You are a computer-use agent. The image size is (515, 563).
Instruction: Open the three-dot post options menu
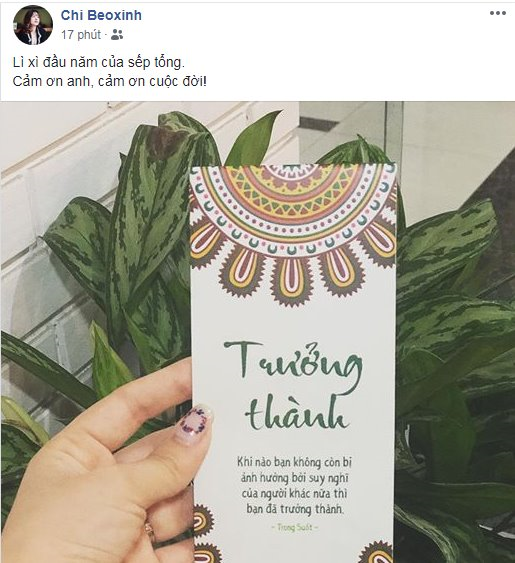pos(498,14)
